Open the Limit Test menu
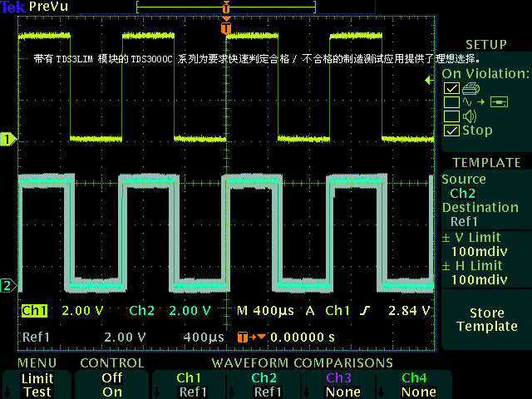This screenshot has width=532, height=399. [37, 385]
